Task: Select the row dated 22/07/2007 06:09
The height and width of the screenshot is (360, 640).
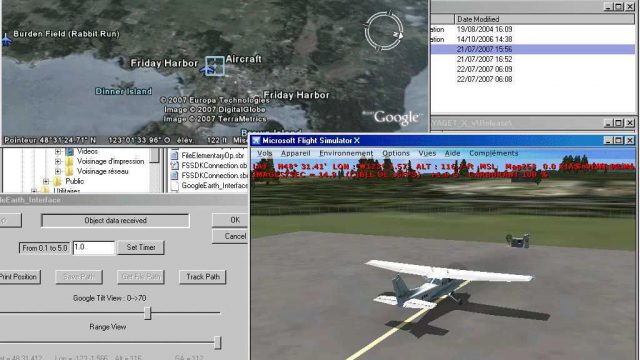Action: pos(533,69)
